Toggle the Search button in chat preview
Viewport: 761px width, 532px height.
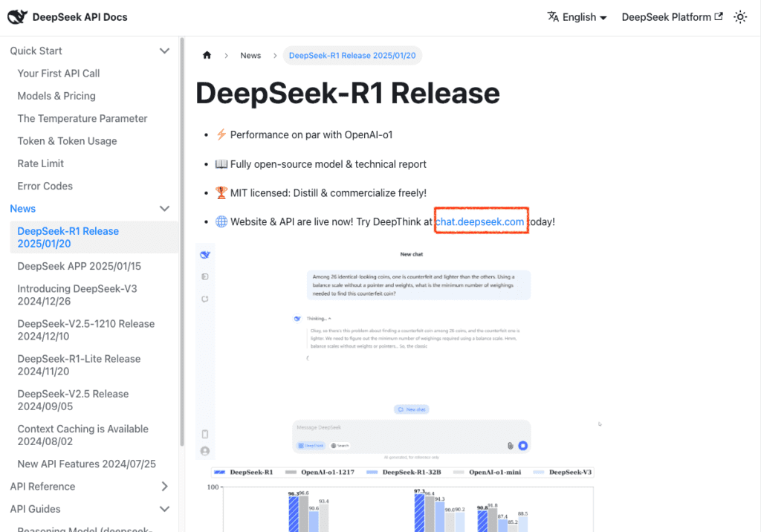click(340, 446)
